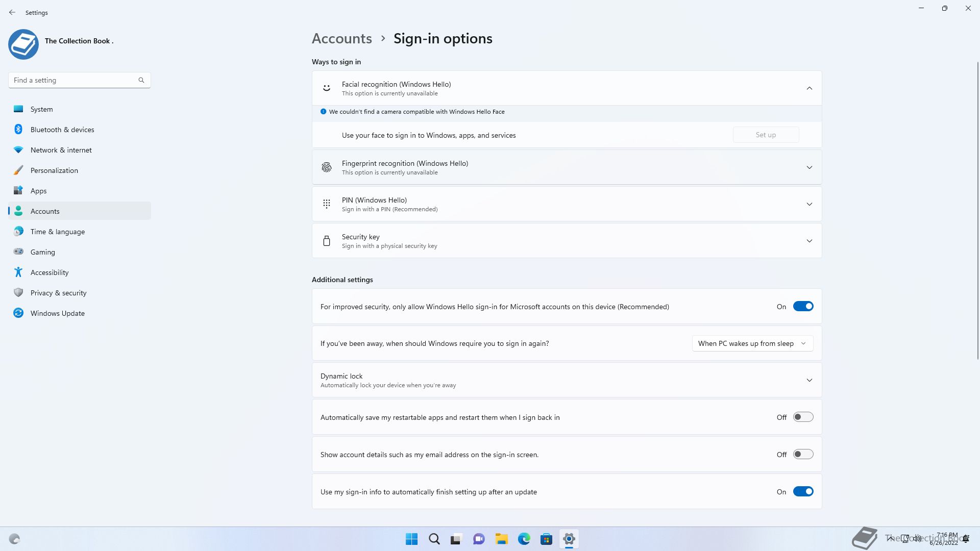
Task: Click the PIN keypad icon
Action: 327,204
